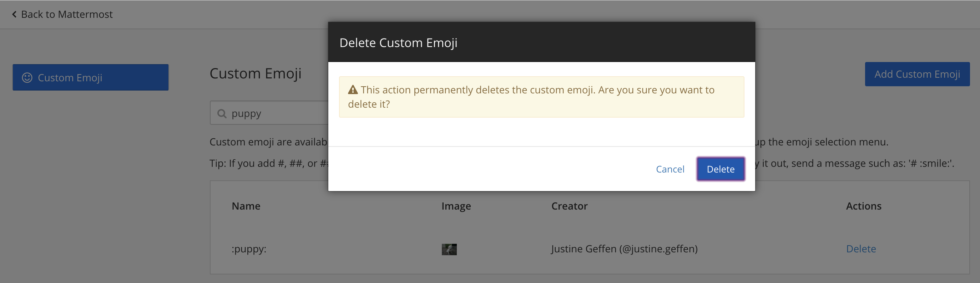Screen dimensions: 980x283
Task: Select Custom Emoji sidebar label
Action: pos(70,77)
